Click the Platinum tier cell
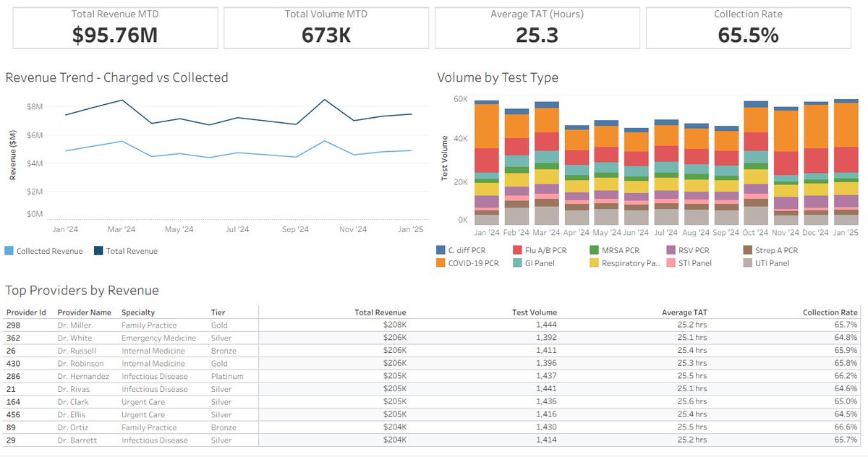This screenshot has width=868, height=457. pyautogui.click(x=227, y=376)
